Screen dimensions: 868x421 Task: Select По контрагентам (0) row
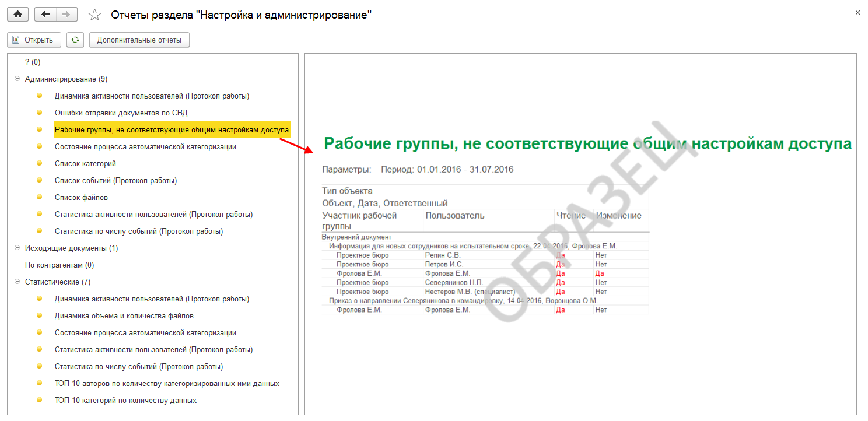[x=60, y=265]
